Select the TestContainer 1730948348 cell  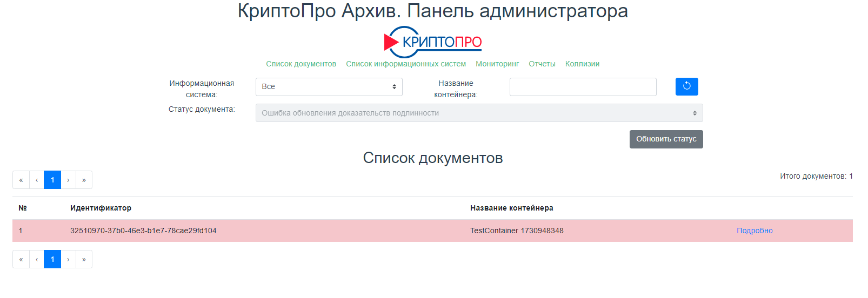click(x=517, y=231)
